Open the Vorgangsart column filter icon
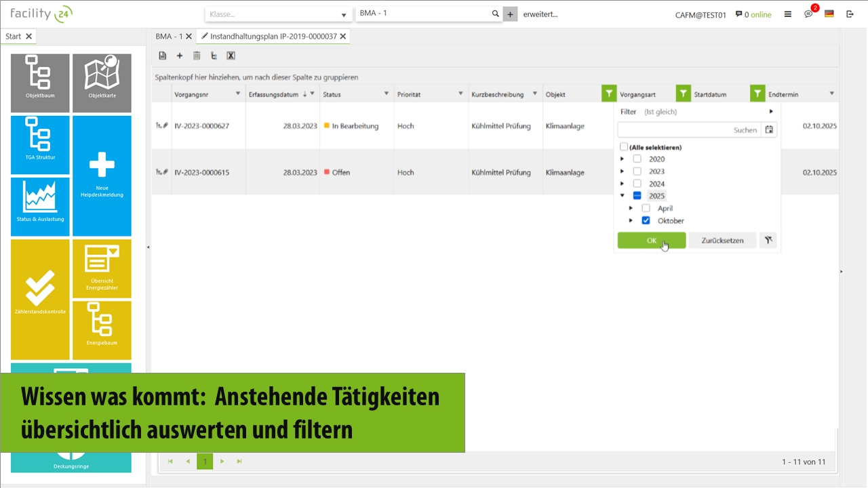Image resolution: width=868 pixels, height=488 pixels. [x=684, y=94]
